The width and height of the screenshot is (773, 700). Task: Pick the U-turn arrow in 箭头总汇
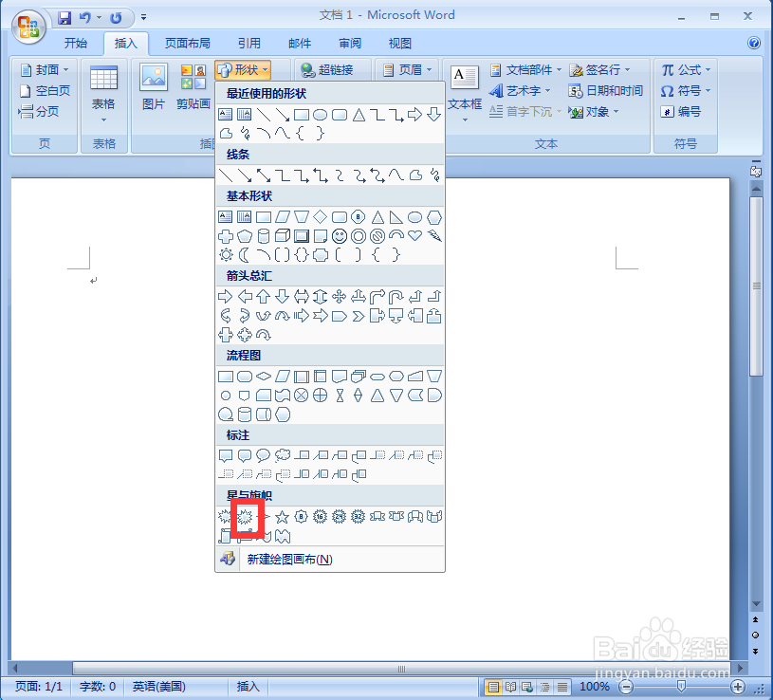tap(396, 297)
